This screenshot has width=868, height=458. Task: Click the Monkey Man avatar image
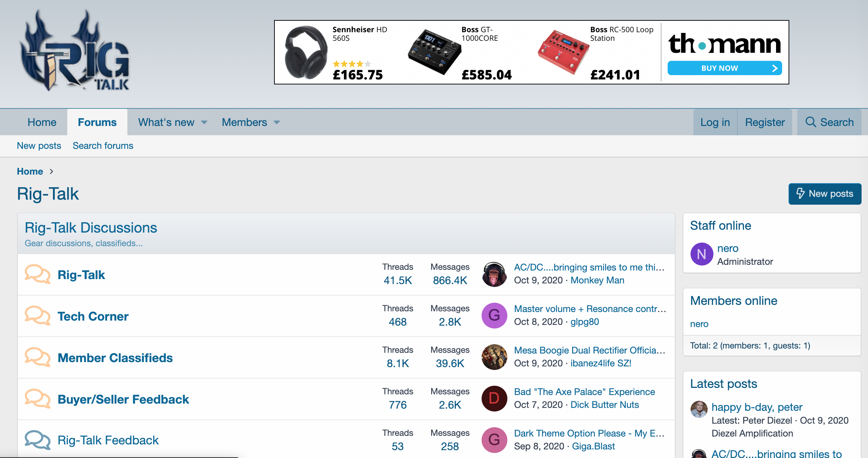(494, 274)
